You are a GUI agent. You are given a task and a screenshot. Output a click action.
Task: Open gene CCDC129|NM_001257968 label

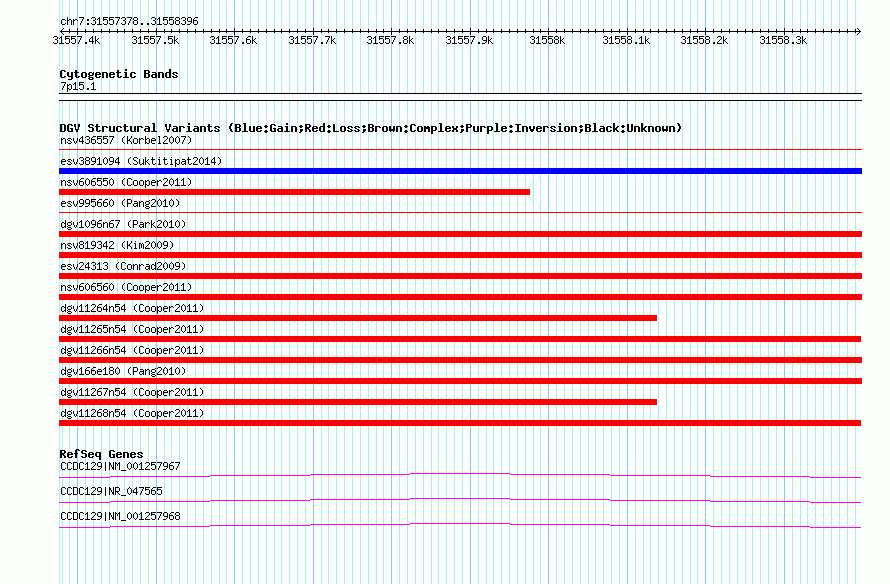pyautogui.click(x=120, y=516)
